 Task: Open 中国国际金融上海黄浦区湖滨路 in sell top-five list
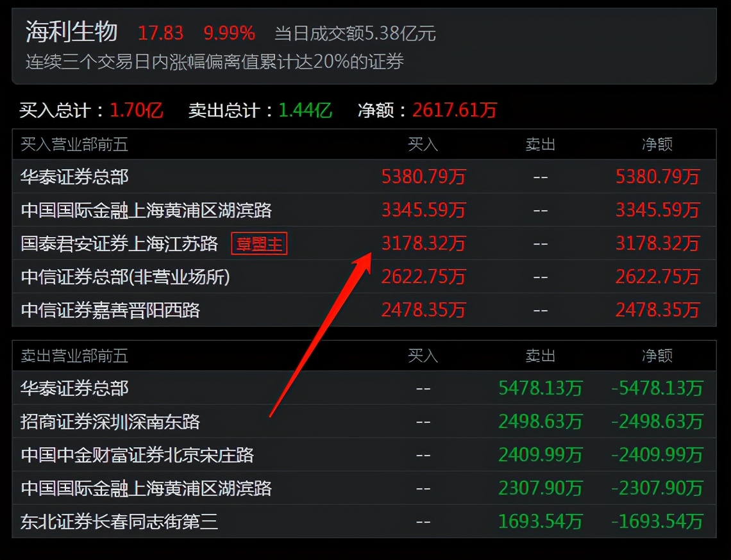146,489
